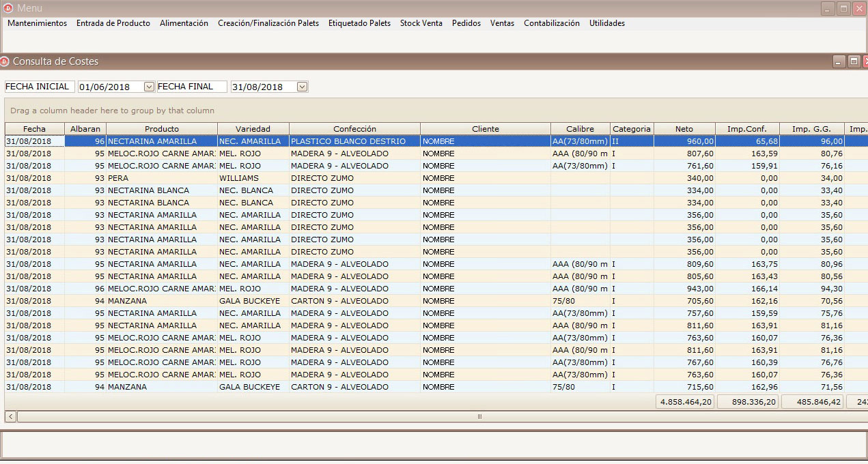Minimize the main Menu window
868x464 pixels.
click(x=828, y=9)
